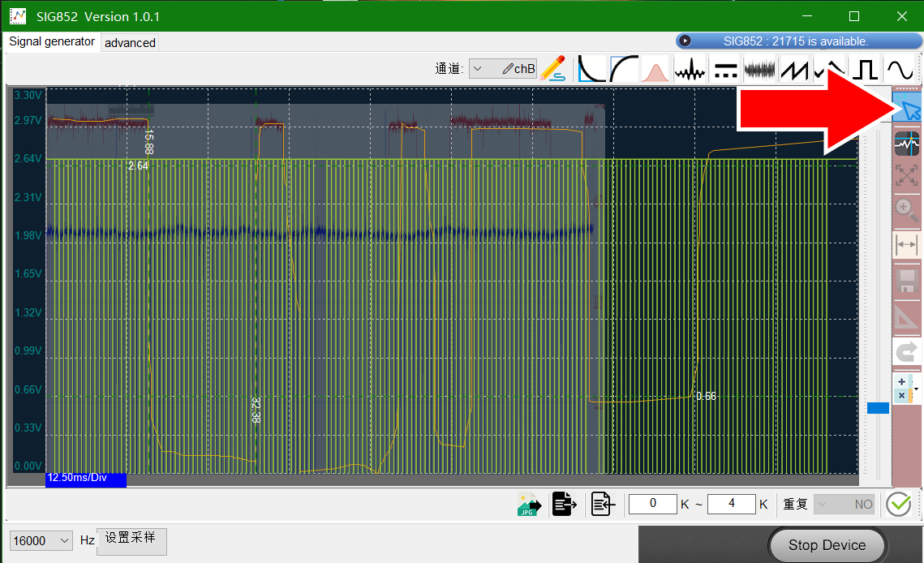
Task: Click the 15.88 cursor value label
Action: pyautogui.click(x=148, y=141)
